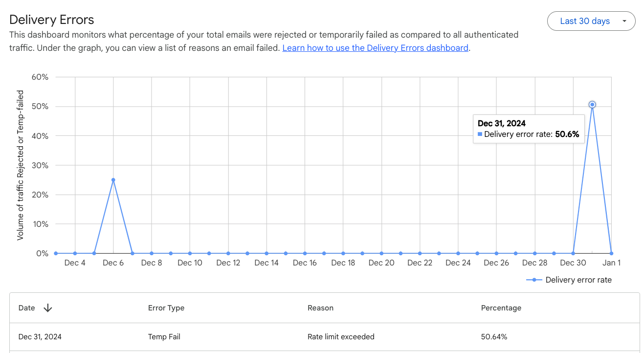The image size is (644, 353).
Task: Click the Dec 4 axis label
Action: [75, 263]
